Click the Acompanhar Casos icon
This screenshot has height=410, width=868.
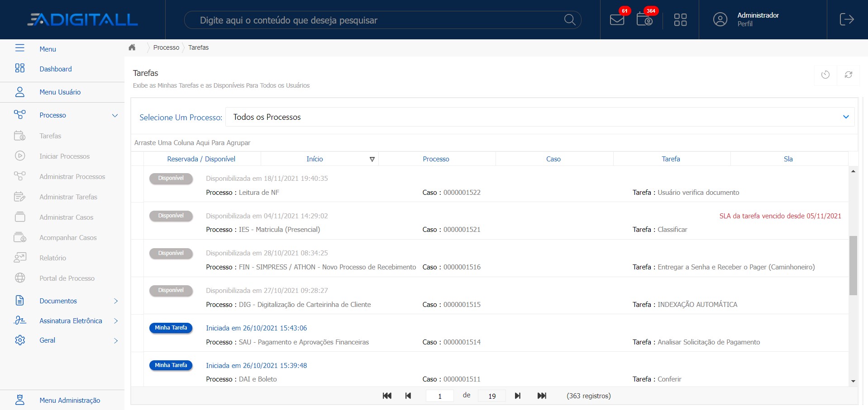click(x=20, y=237)
